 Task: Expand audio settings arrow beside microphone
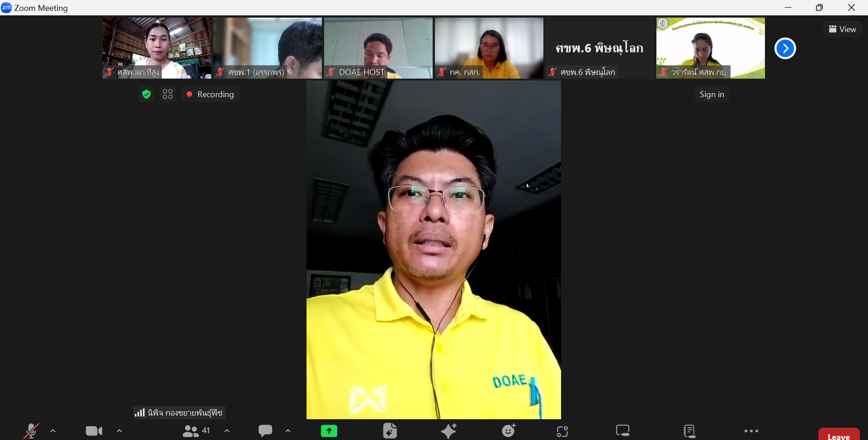click(x=53, y=431)
